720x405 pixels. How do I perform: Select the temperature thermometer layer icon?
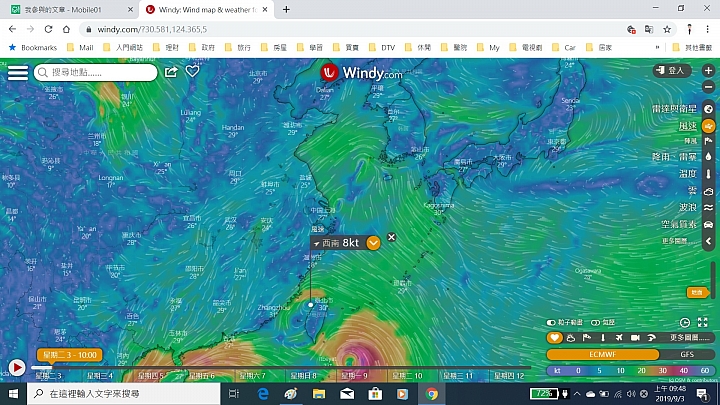pos(709,174)
